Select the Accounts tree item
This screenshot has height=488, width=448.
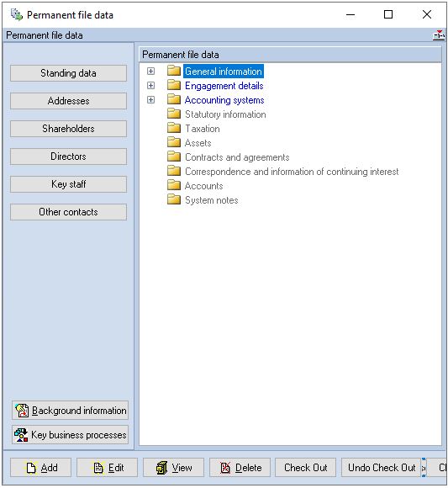[204, 186]
